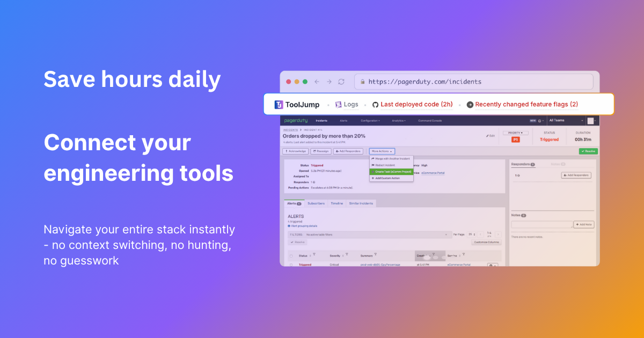Open Logs using the purple Logs icon

coord(339,104)
